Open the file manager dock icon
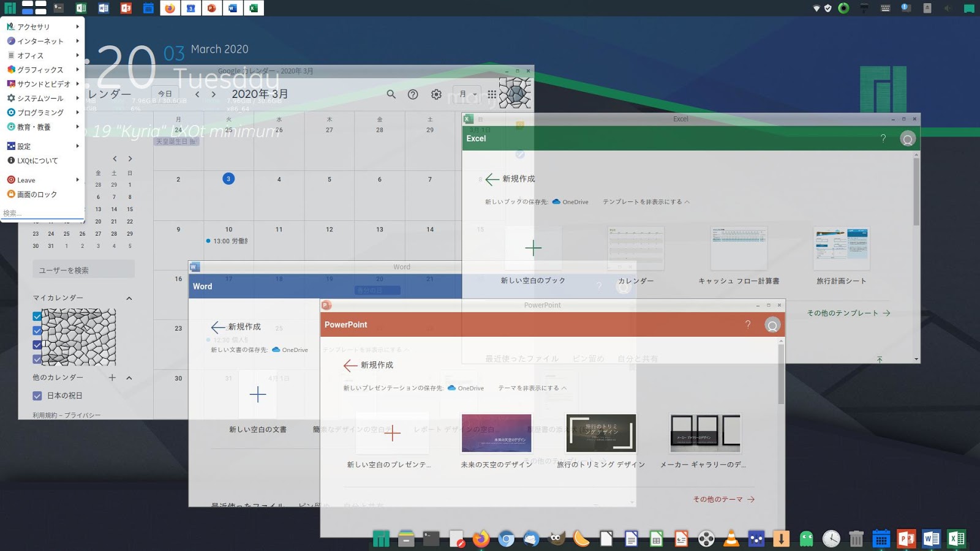 click(x=406, y=538)
